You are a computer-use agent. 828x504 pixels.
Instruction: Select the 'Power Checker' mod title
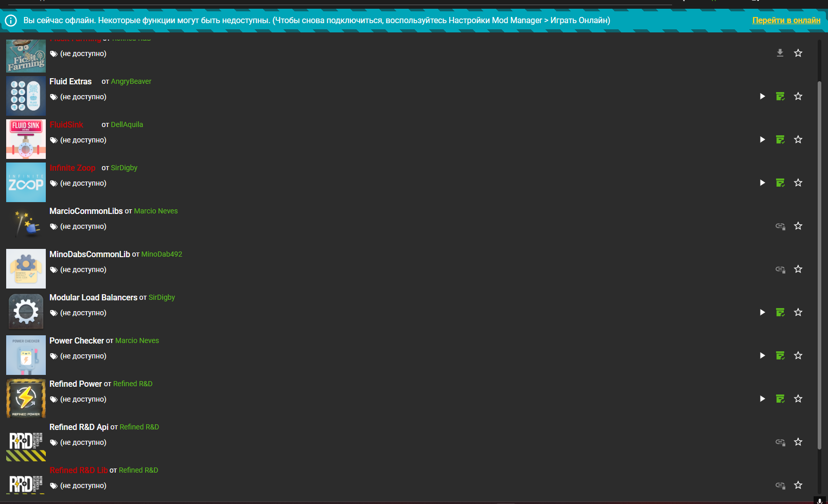pyautogui.click(x=77, y=340)
